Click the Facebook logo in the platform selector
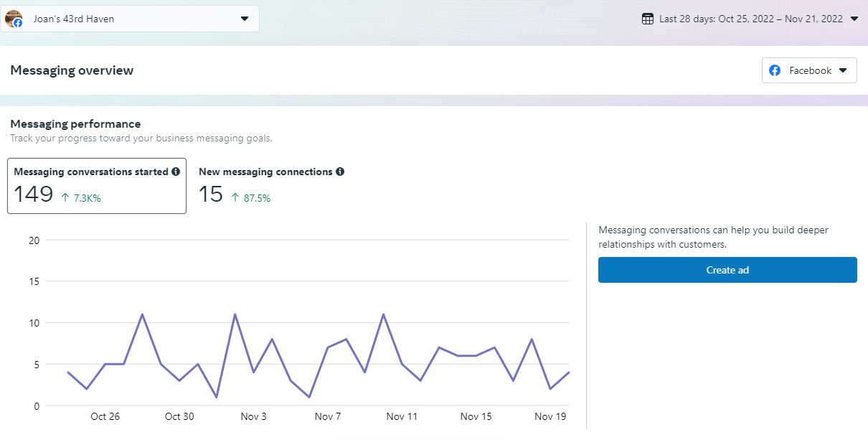Viewport: 868px width, 440px height. tap(775, 70)
